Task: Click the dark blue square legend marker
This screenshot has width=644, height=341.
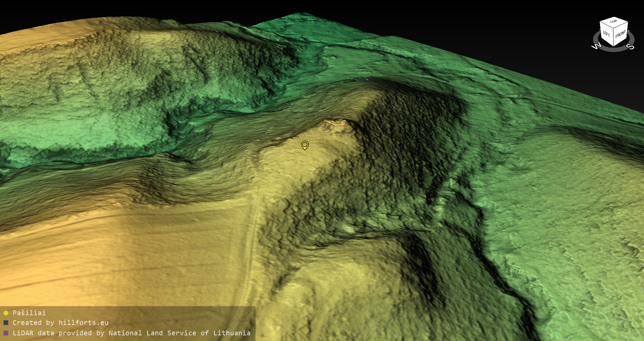Action: click(6, 323)
